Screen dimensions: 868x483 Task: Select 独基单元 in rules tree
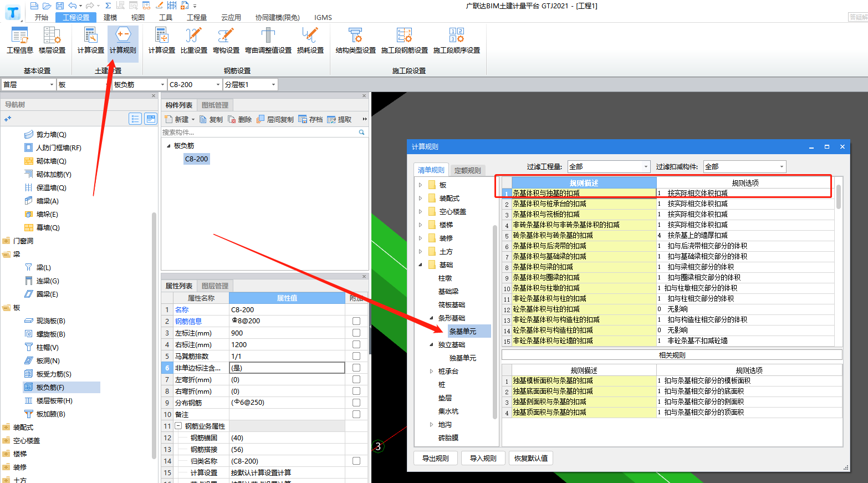pos(463,358)
